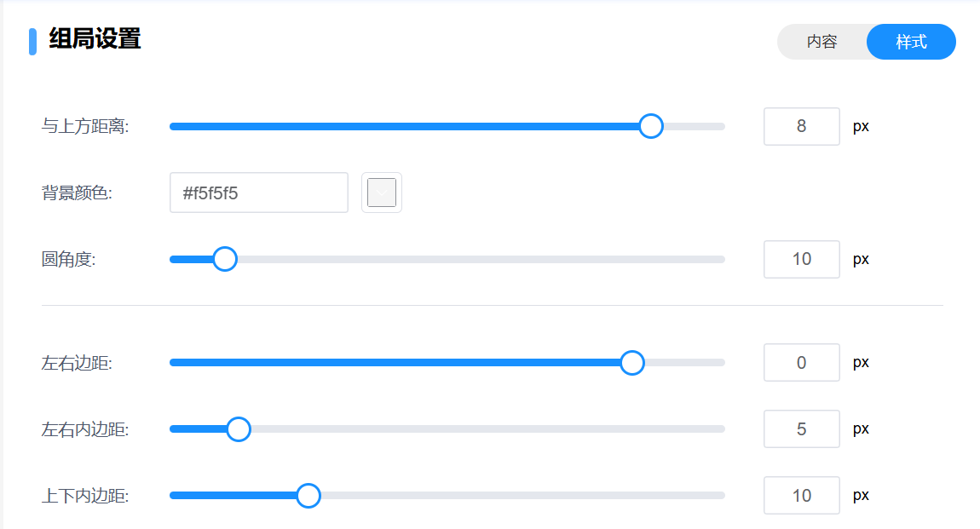
Task: Click the 左右内边距 px value field
Action: coord(801,429)
